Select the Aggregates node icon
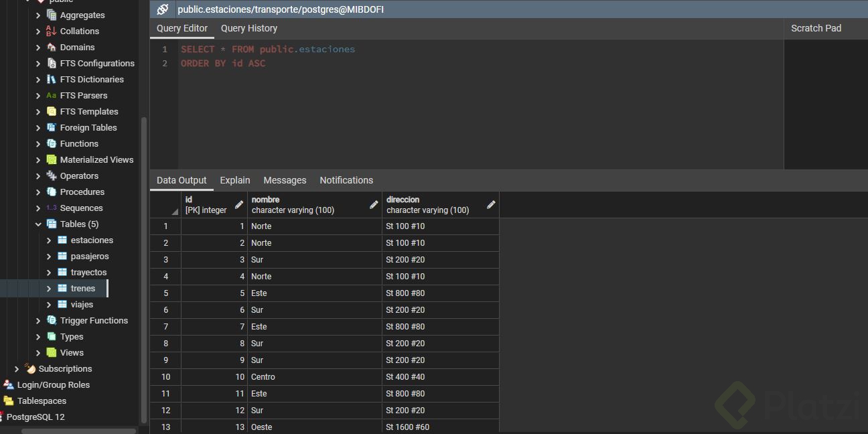Viewport: 868px width, 434px height. tap(52, 15)
